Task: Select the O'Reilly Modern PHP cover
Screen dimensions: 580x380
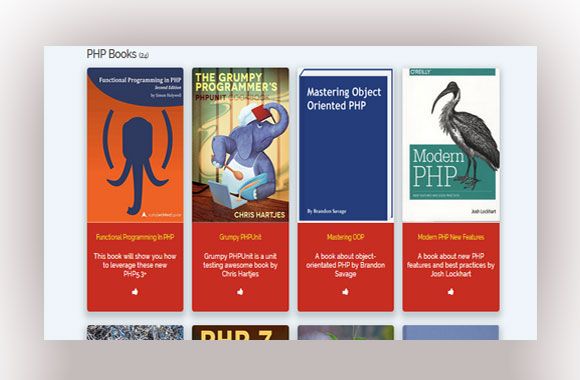Action: (451, 145)
